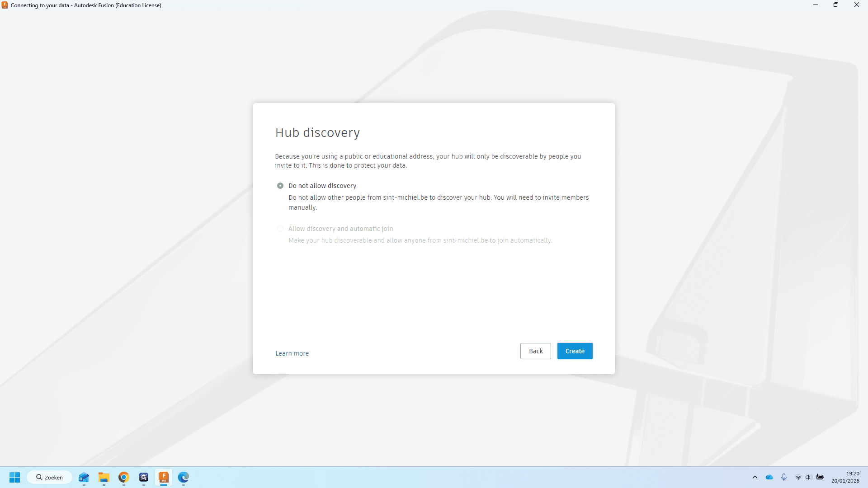Open Microsoft Edge from the taskbar
The height and width of the screenshot is (488, 868).
click(x=184, y=477)
